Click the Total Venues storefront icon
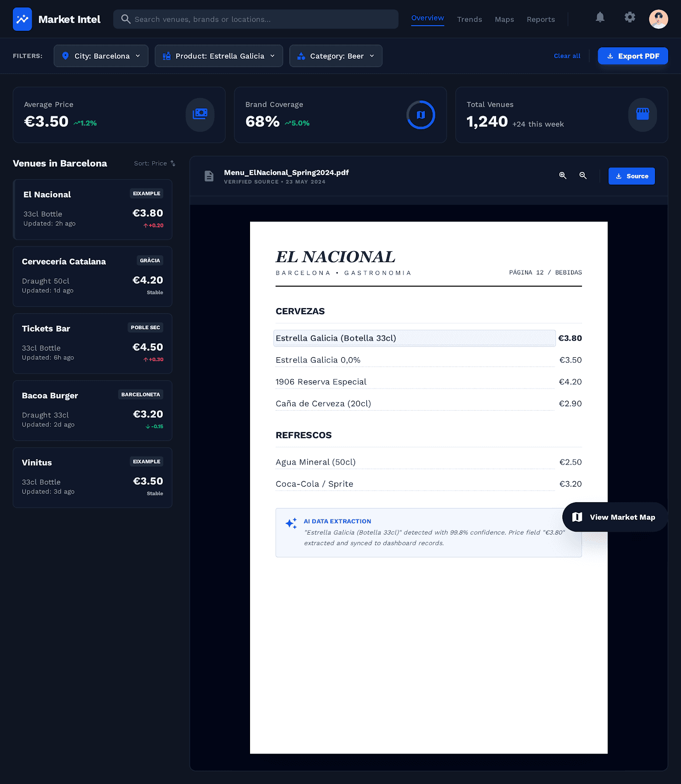Viewport: 681px width, 784px height. click(x=642, y=115)
